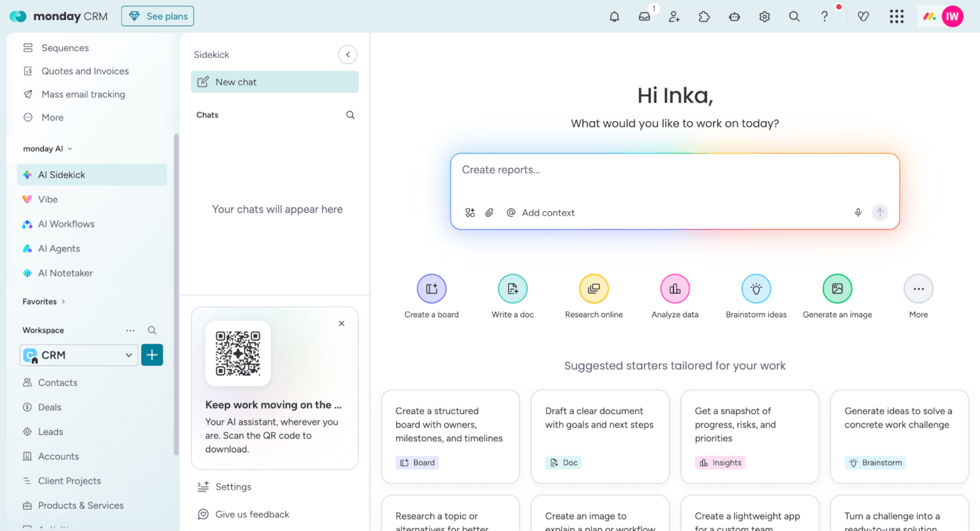Open the IW profile avatar
Screen dimensions: 980x531
tap(952, 17)
